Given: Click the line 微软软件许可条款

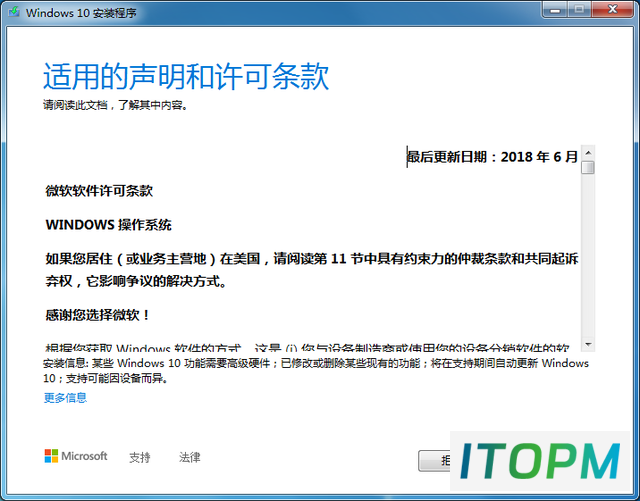Looking at the screenshot, I should coord(99,191).
